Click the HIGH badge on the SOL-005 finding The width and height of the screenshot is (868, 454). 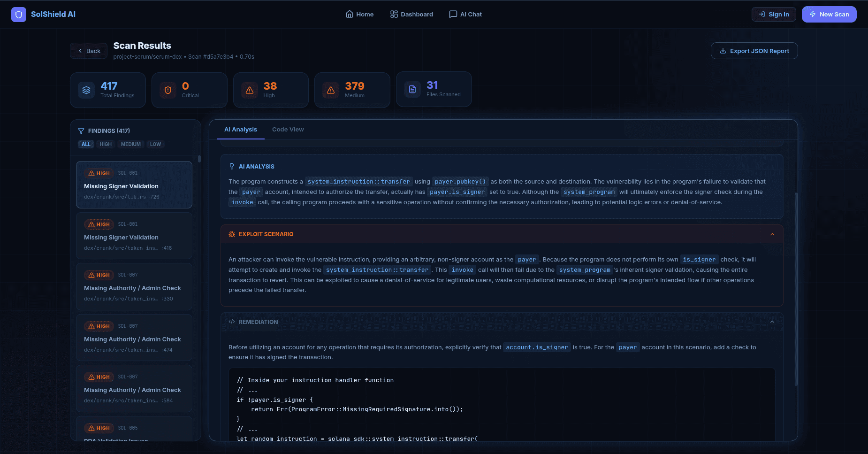[99, 428]
